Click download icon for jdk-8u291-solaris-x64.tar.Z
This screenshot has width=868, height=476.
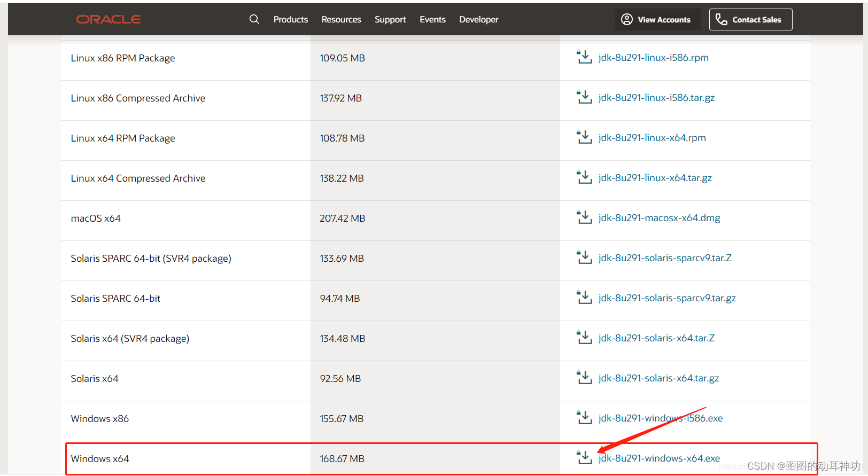pyautogui.click(x=584, y=337)
